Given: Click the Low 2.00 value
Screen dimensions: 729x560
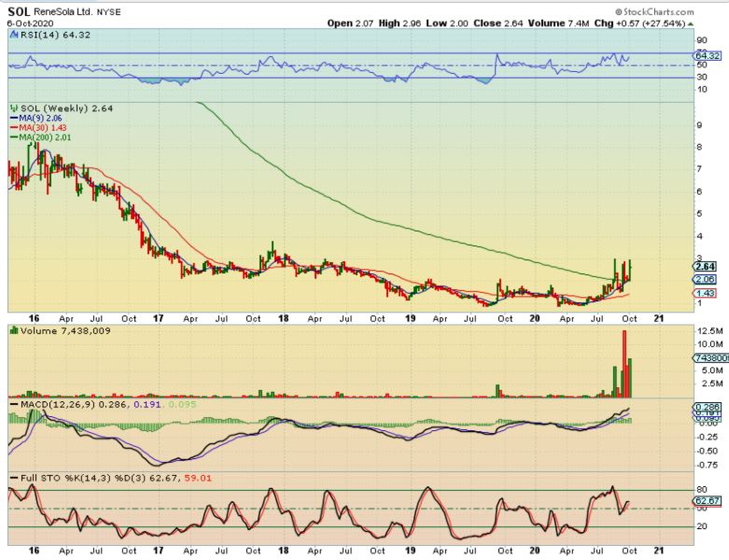Looking at the screenshot, I should (x=447, y=23).
